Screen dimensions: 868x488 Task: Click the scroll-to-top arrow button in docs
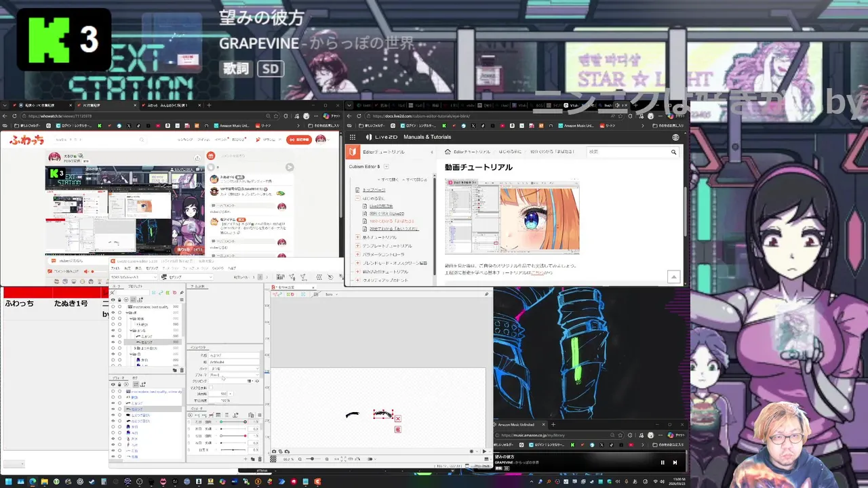(x=674, y=277)
